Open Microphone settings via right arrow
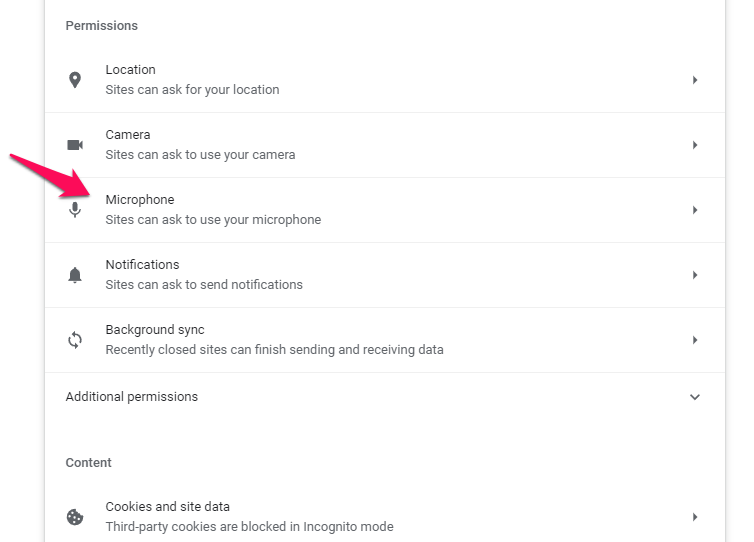 pyautogui.click(x=695, y=210)
